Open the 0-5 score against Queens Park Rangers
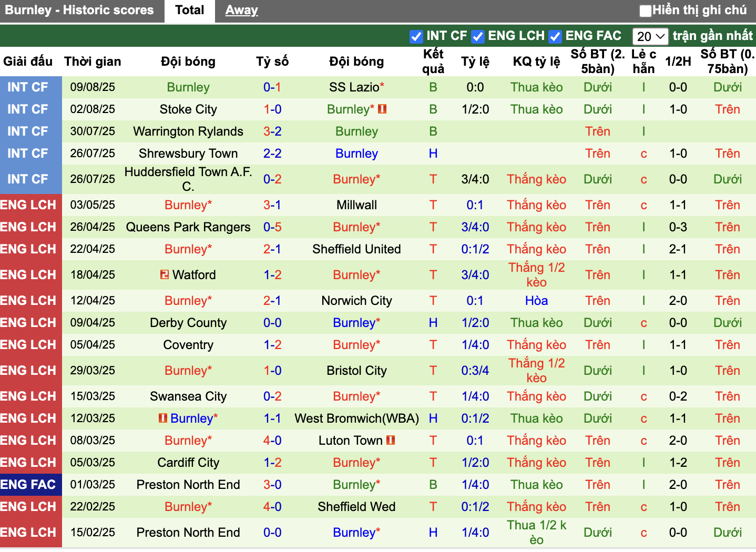The width and height of the screenshot is (756, 552). click(272, 227)
